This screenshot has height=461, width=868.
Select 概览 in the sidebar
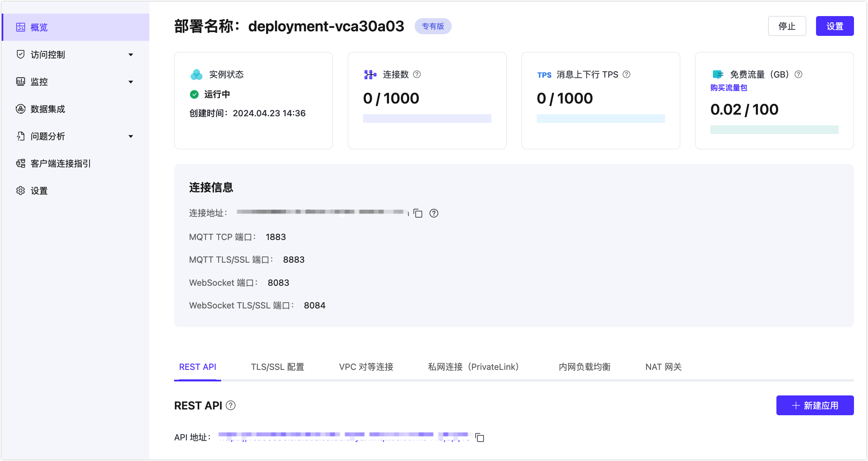pos(39,27)
